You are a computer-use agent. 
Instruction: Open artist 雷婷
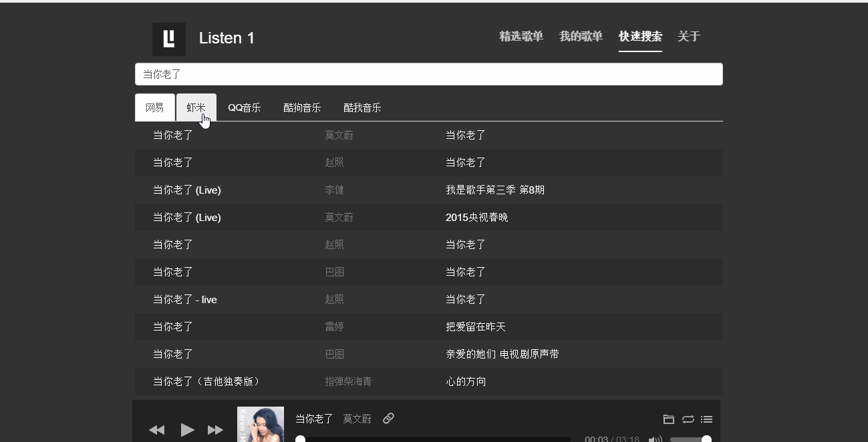click(x=334, y=327)
